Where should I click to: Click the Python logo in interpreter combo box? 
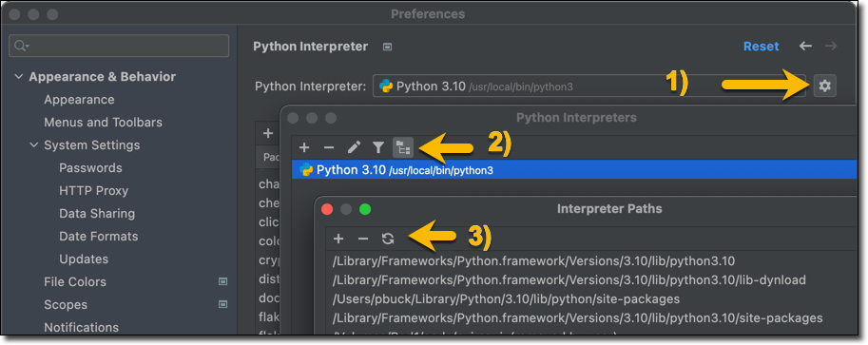pos(386,86)
